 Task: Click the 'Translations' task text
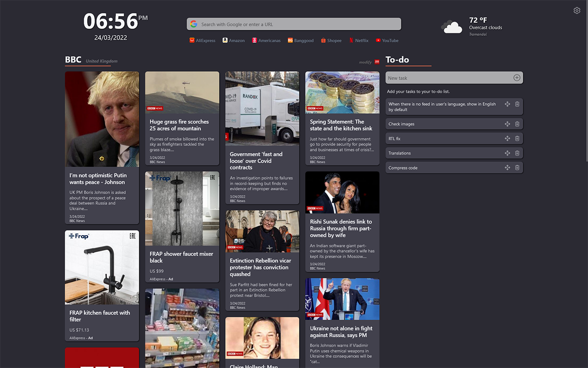click(400, 153)
